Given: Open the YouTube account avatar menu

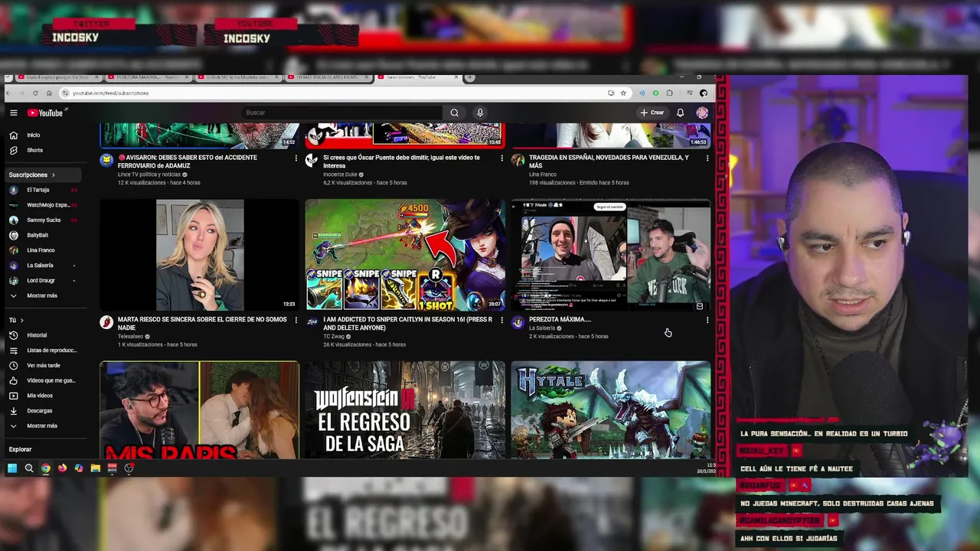Looking at the screenshot, I should (702, 112).
